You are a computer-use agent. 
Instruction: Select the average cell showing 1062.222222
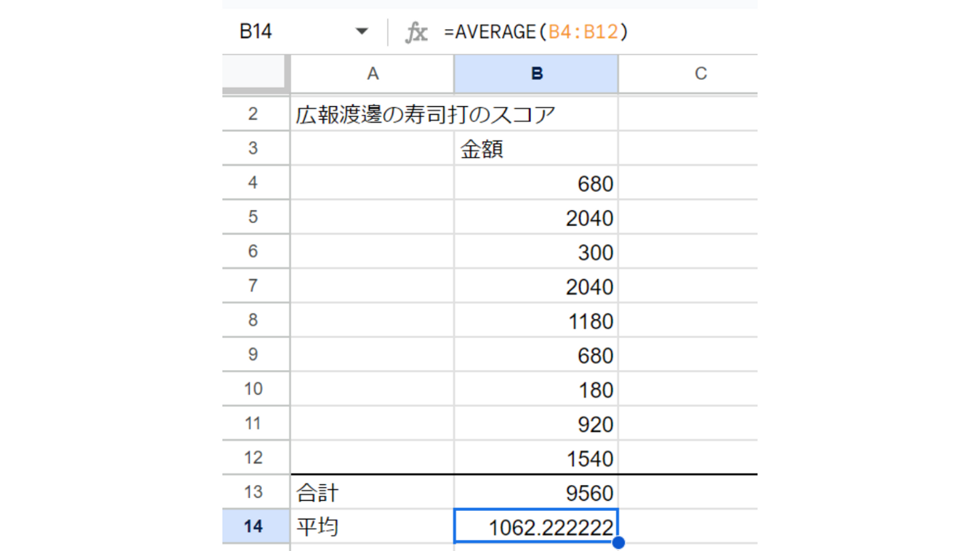[x=536, y=526]
